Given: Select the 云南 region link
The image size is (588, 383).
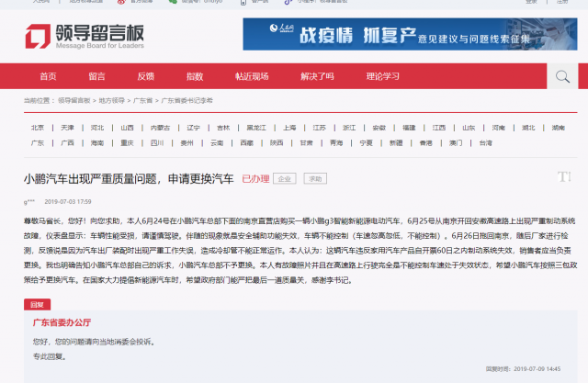Looking at the screenshot, I should click(x=217, y=142).
